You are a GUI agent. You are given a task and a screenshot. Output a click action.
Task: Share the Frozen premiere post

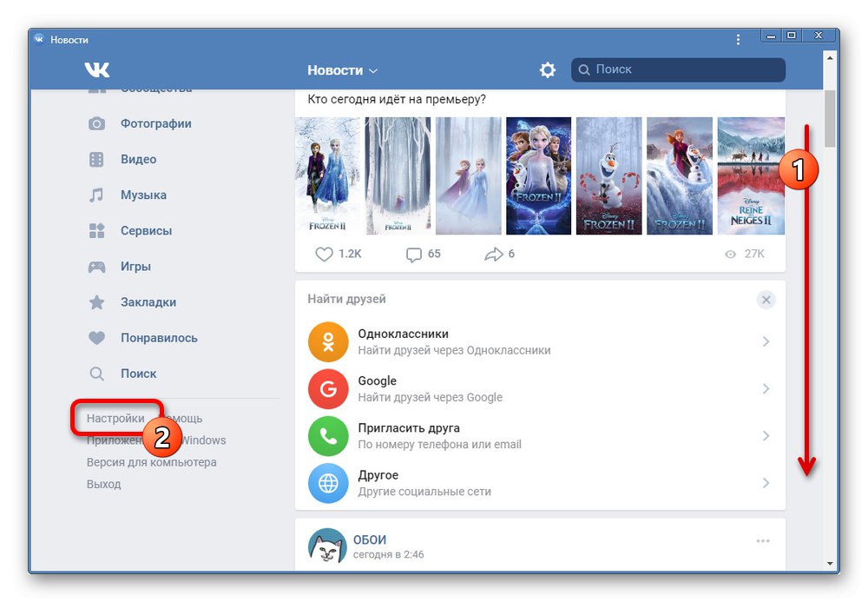click(x=494, y=255)
